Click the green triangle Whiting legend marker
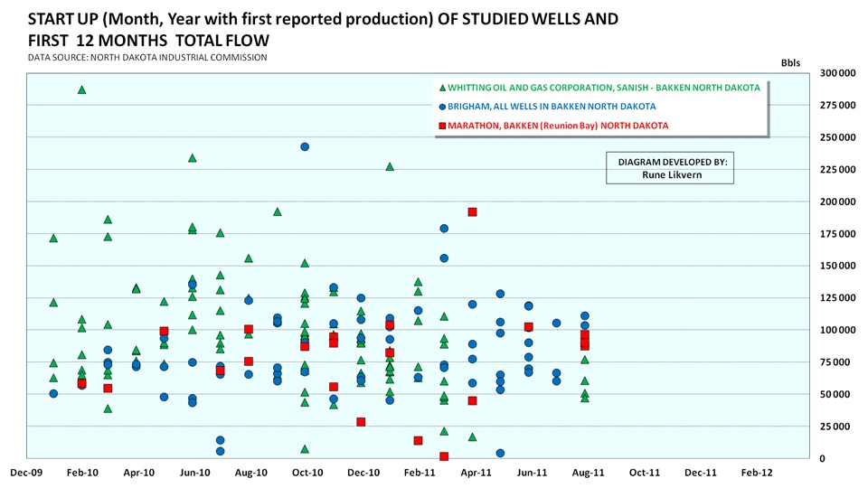This screenshot has height=488, width=868. [442, 89]
